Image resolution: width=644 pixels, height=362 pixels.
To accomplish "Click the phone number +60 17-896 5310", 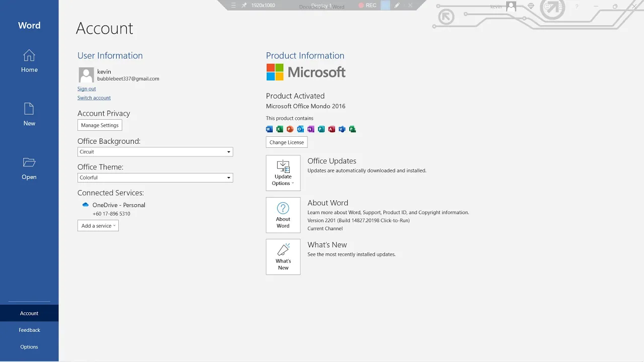I will pos(111,214).
